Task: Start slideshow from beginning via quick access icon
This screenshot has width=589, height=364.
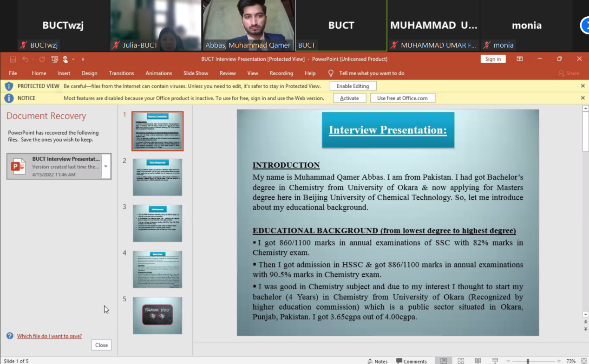Action: [55, 59]
